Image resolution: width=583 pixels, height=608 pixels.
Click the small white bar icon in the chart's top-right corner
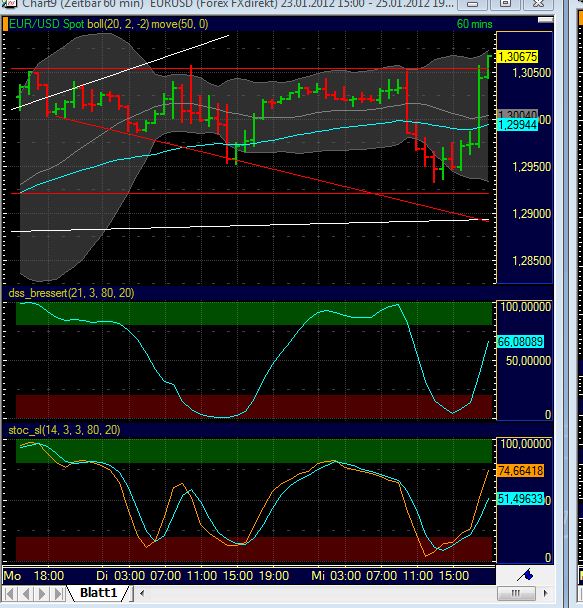545,20
